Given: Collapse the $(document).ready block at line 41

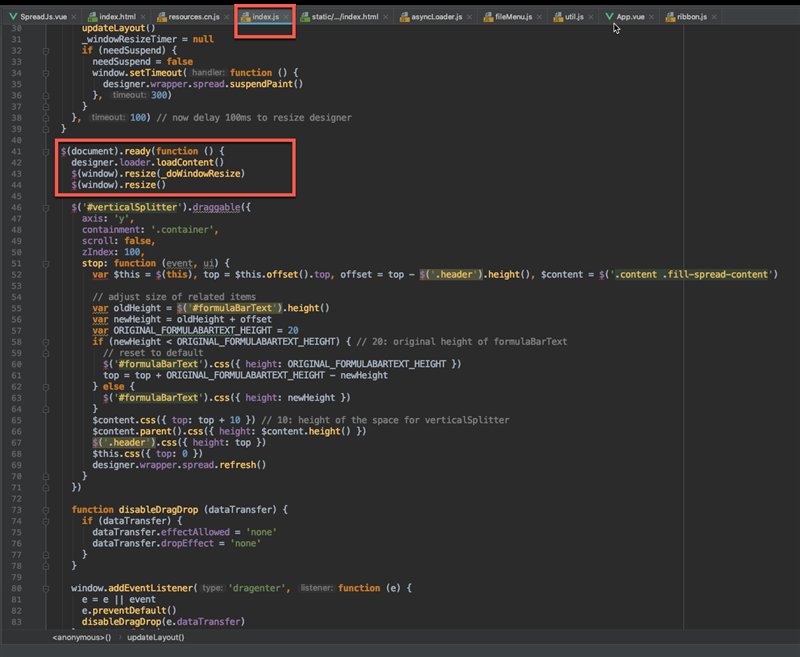Looking at the screenshot, I should 47,151.
